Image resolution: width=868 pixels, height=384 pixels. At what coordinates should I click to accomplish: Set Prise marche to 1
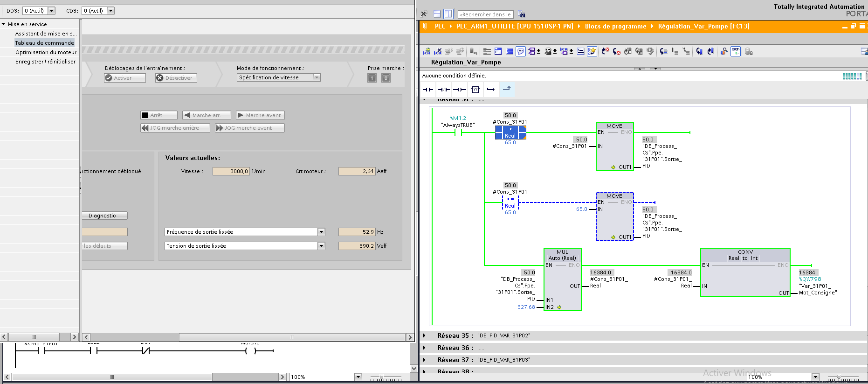click(x=372, y=78)
